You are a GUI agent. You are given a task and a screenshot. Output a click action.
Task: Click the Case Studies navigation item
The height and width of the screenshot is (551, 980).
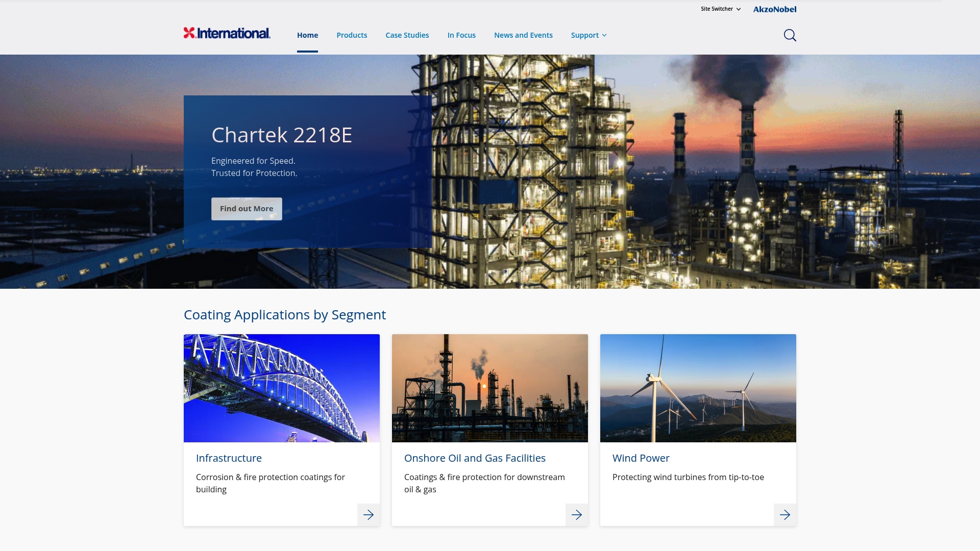[407, 35]
